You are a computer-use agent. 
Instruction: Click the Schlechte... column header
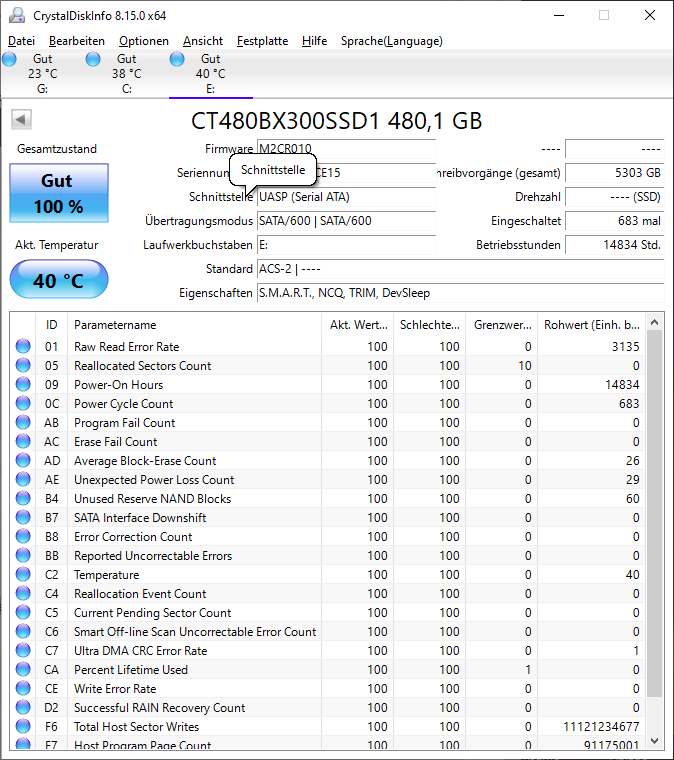(429, 325)
